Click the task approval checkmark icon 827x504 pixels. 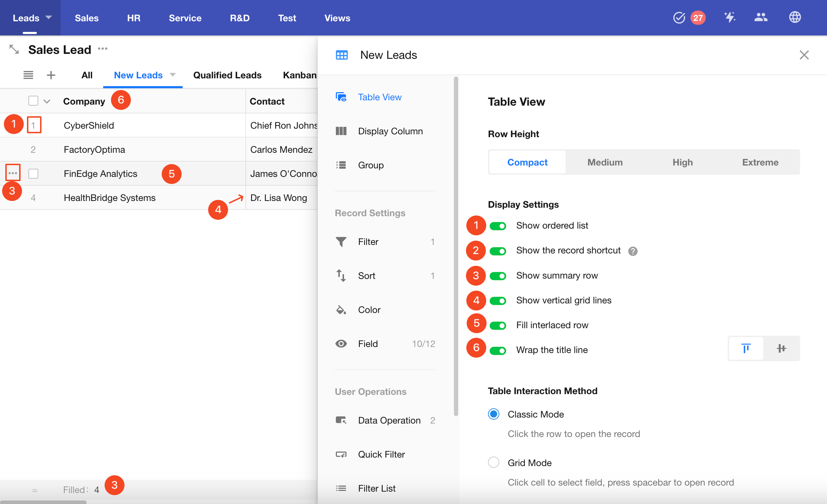[679, 18]
